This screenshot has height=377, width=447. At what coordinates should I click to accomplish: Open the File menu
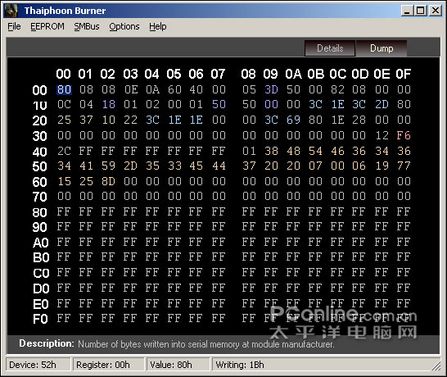[14, 27]
